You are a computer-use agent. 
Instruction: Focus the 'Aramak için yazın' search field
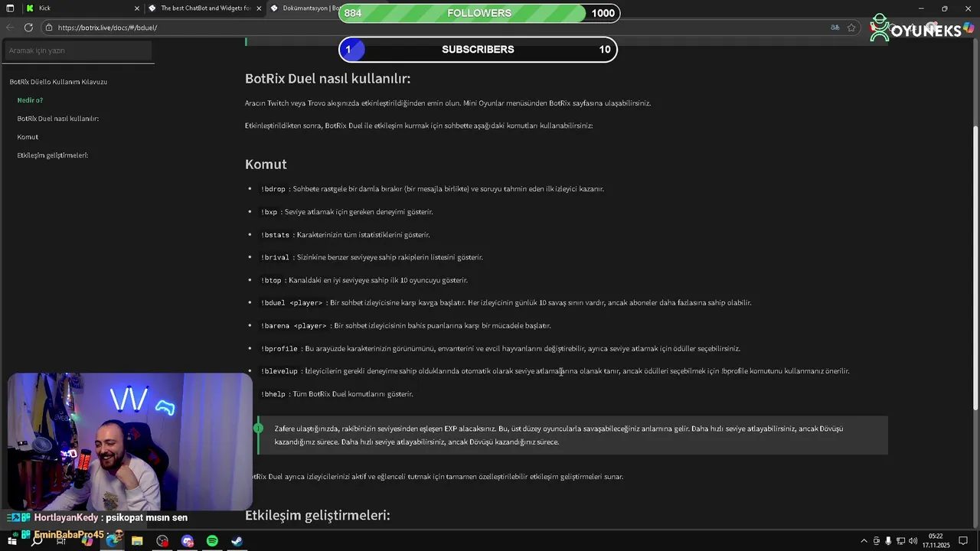click(77, 51)
